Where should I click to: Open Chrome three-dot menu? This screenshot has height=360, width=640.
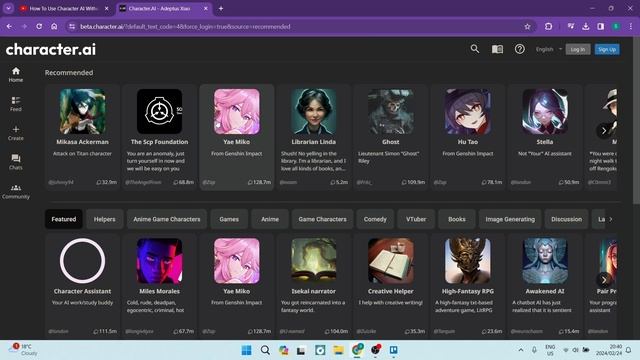coord(631,27)
